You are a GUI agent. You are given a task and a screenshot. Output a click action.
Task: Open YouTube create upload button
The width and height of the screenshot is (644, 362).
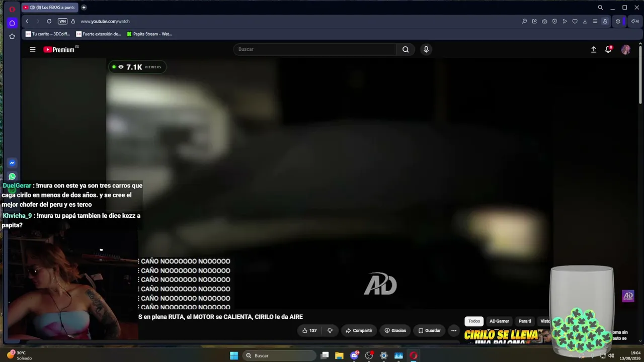coord(594,49)
